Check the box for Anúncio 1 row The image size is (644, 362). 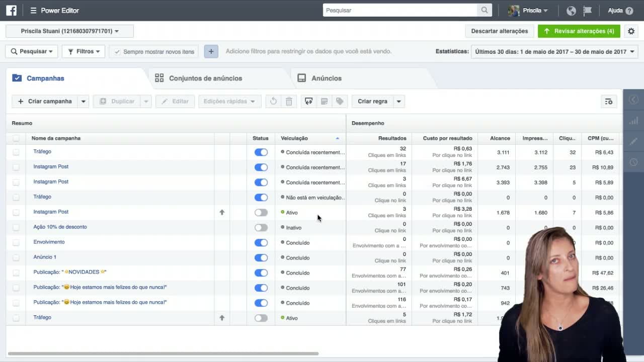(x=16, y=258)
